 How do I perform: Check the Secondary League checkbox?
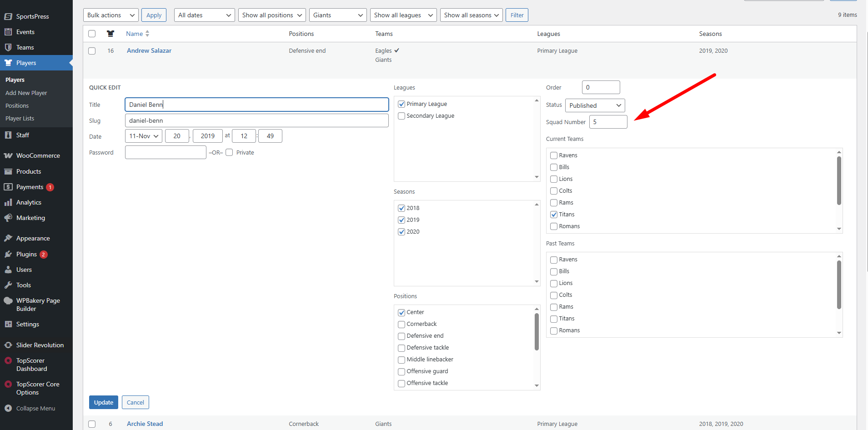(401, 116)
